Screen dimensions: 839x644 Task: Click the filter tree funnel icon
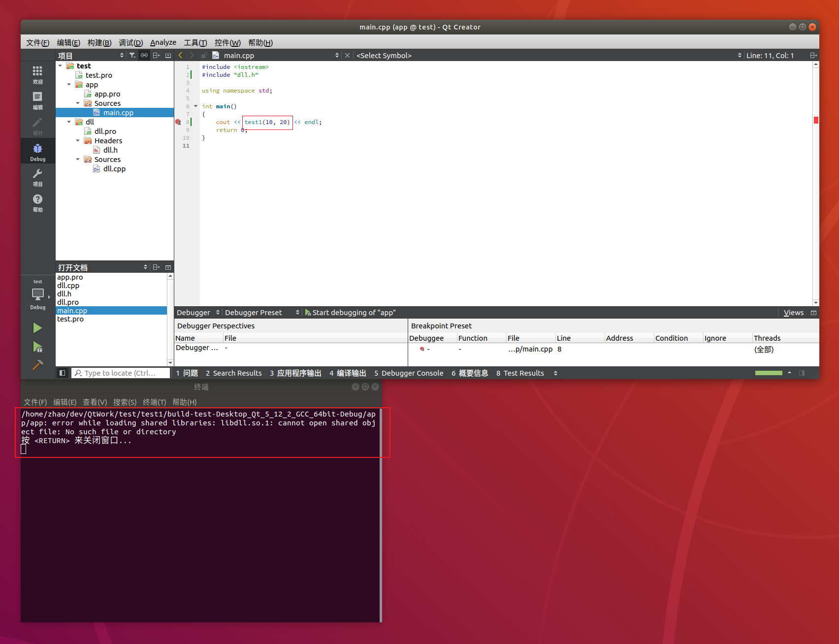(x=132, y=56)
